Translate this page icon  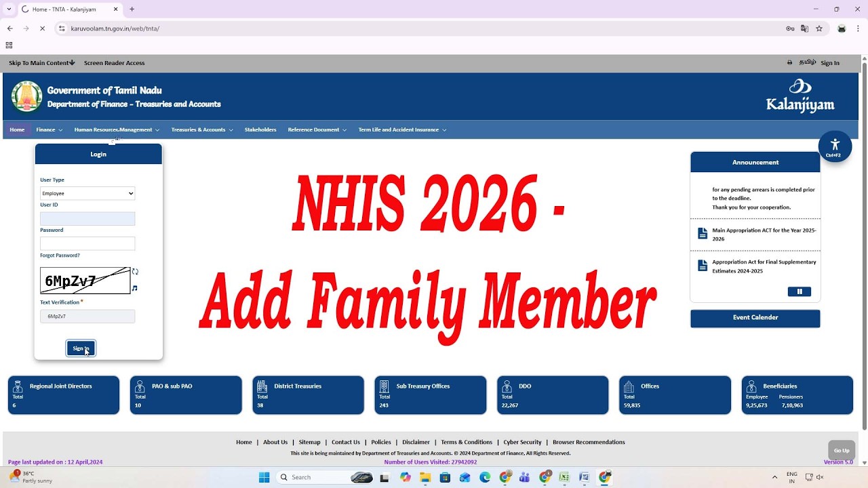coord(804,28)
